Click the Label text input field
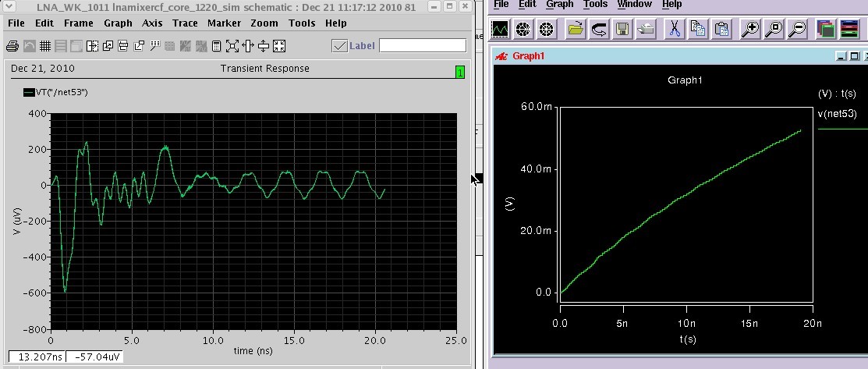 tap(423, 45)
